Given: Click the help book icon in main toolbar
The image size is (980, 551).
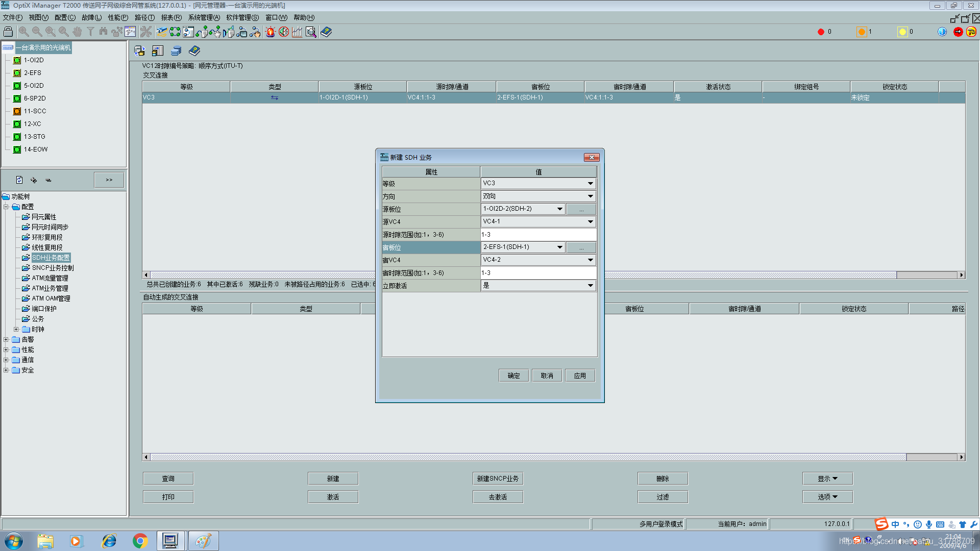Looking at the screenshot, I should pos(326,32).
